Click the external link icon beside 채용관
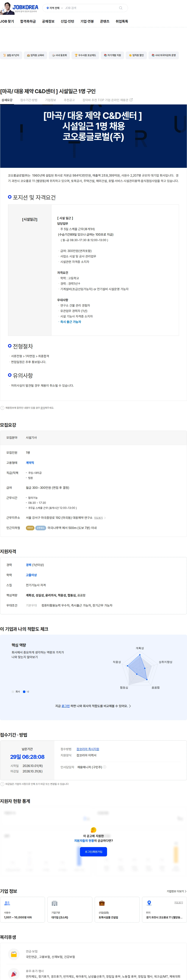The height and width of the screenshot is (980, 187). [131, 100]
